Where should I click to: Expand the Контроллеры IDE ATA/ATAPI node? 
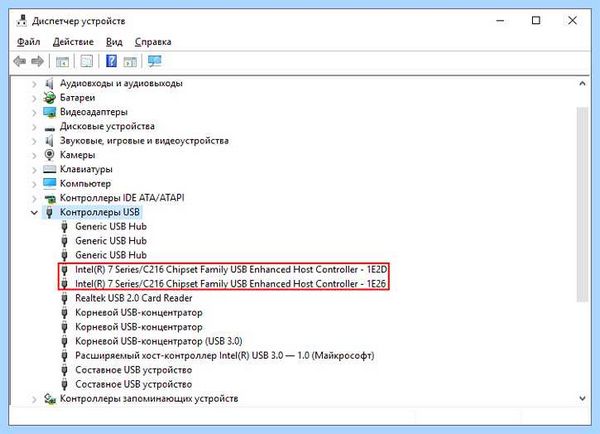coord(34,198)
